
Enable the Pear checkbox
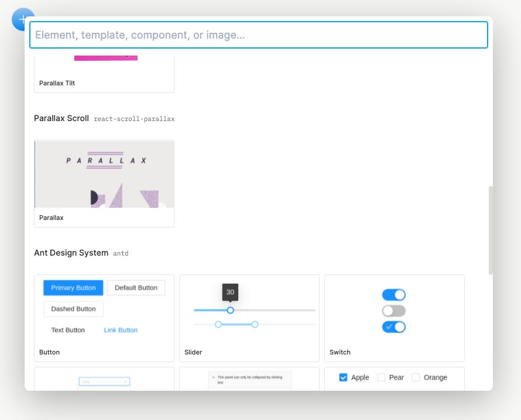(381, 377)
